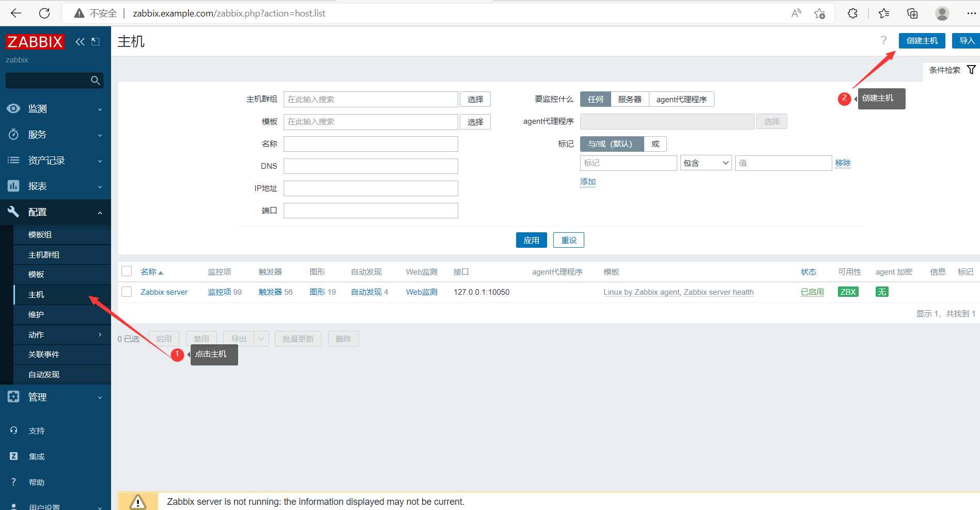The image size is (980, 510).
Task: Expand the 管理 menu section
Action: tap(55, 397)
